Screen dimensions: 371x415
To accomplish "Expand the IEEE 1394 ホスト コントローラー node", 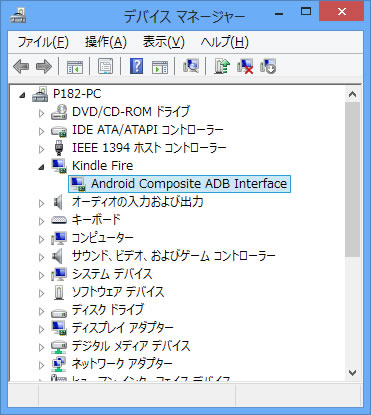I will [41, 149].
